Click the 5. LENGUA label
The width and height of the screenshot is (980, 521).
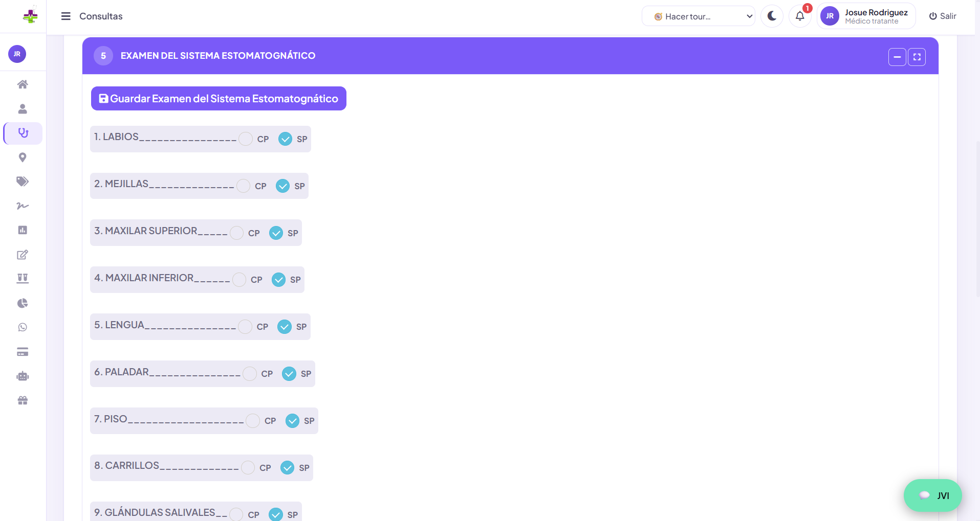119,325
